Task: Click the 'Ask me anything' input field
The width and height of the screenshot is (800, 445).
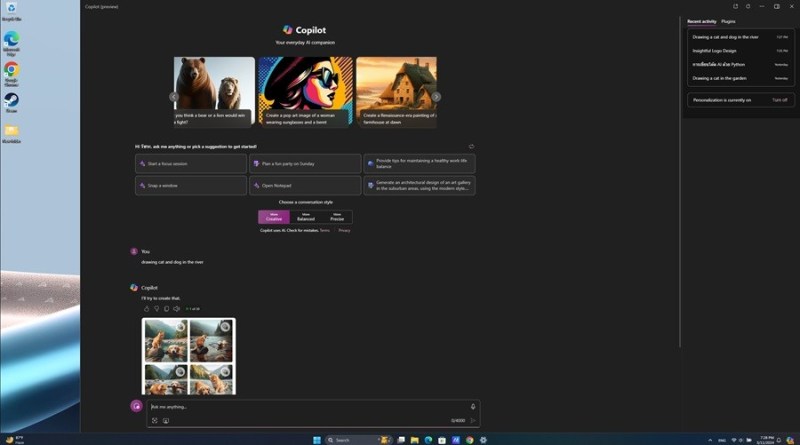Action: [300, 407]
